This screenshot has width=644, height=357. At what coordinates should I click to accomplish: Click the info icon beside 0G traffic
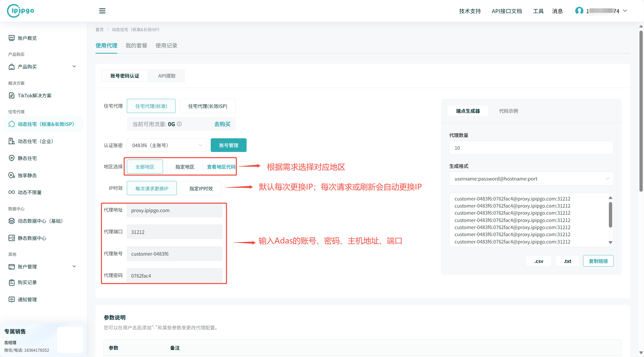pos(179,124)
